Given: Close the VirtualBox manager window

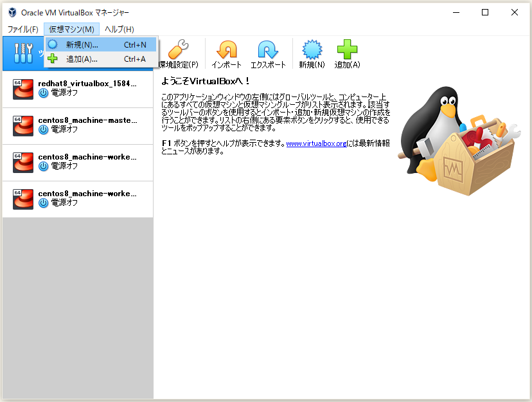Looking at the screenshot, I should 515,13.
